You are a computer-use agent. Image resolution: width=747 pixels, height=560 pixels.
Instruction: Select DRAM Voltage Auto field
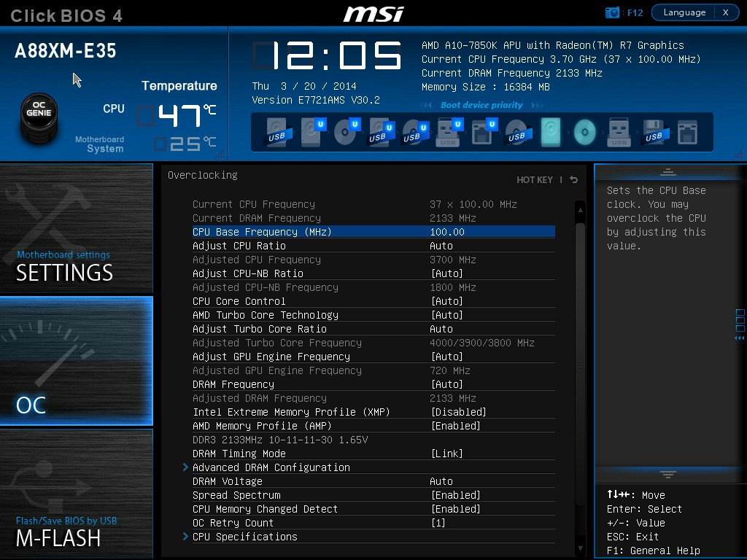(441, 481)
